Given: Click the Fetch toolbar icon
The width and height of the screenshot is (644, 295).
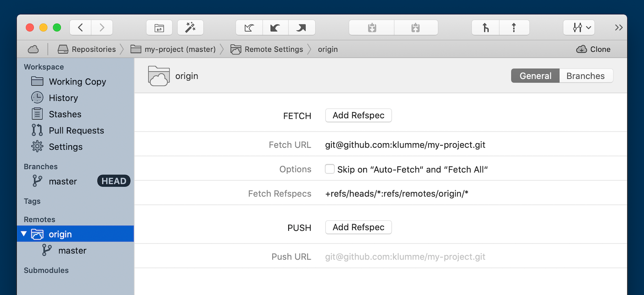Looking at the screenshot, I should pos(249,28).
